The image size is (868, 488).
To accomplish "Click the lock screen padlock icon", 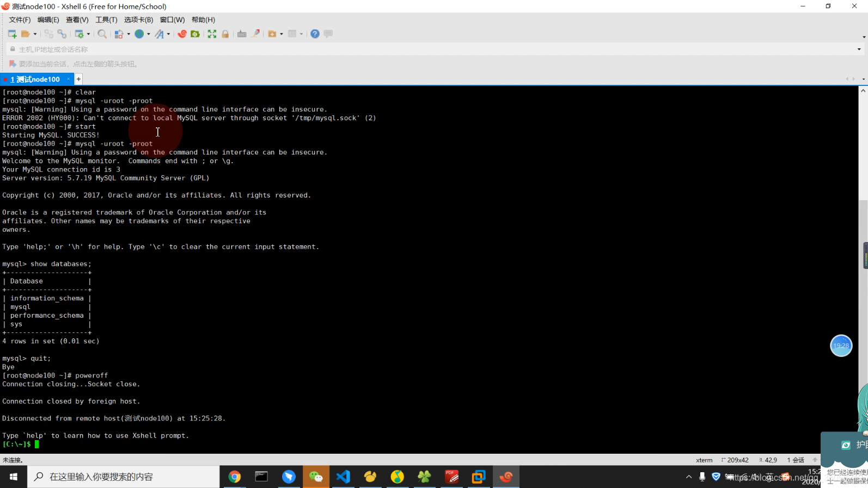I will click(225, 34).
